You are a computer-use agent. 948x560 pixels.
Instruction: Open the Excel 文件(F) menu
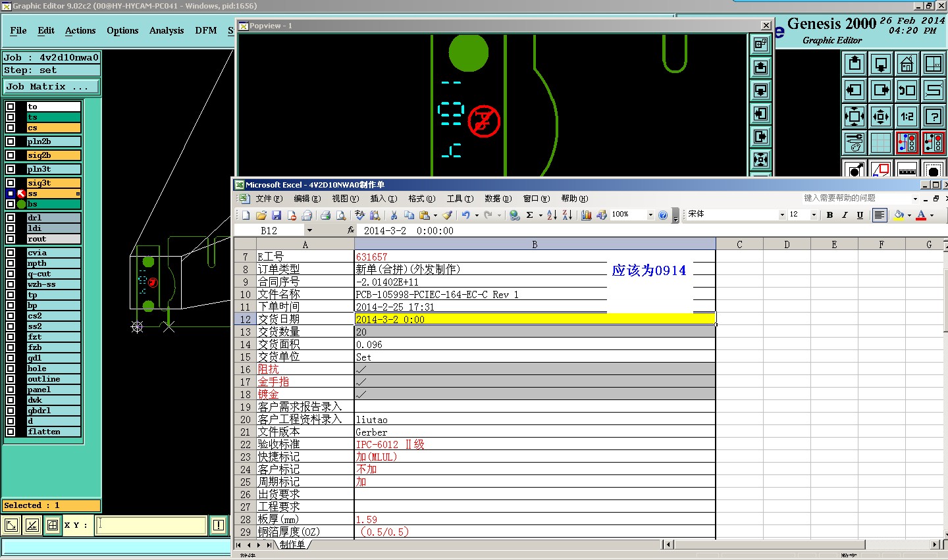(269, 199)
